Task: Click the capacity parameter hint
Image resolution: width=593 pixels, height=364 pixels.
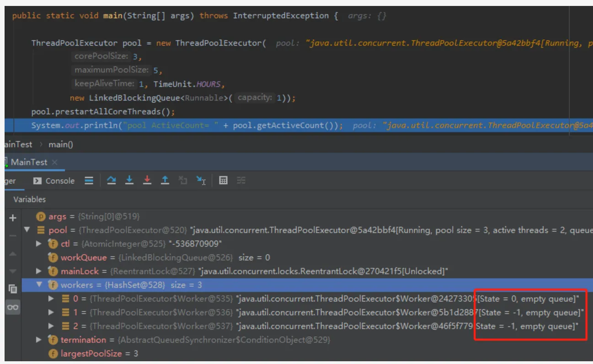Action: tap(255, 97)
